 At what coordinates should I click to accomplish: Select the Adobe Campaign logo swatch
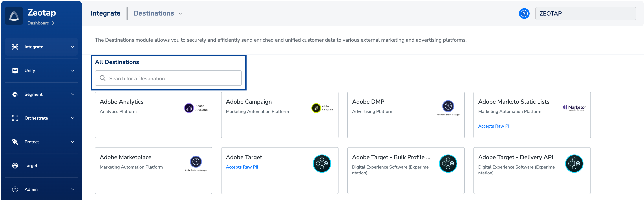[316, 108]
